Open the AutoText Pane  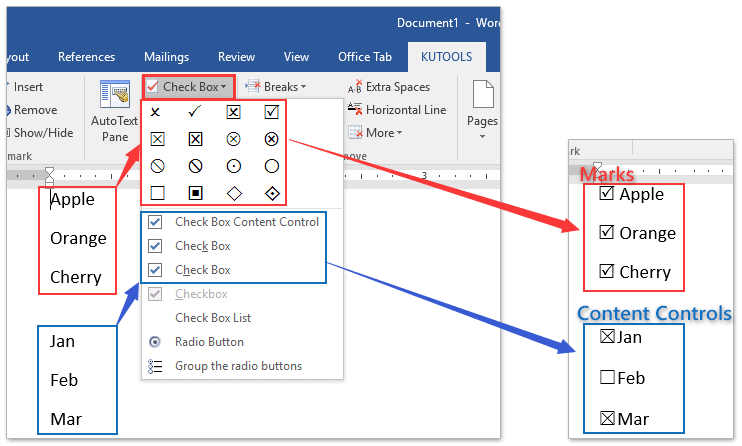pos(115,112)
